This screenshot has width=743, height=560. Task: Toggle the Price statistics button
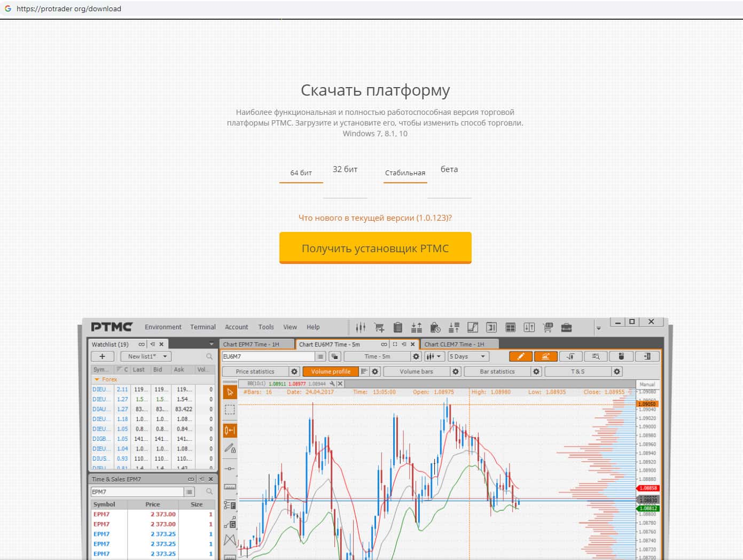255,371
